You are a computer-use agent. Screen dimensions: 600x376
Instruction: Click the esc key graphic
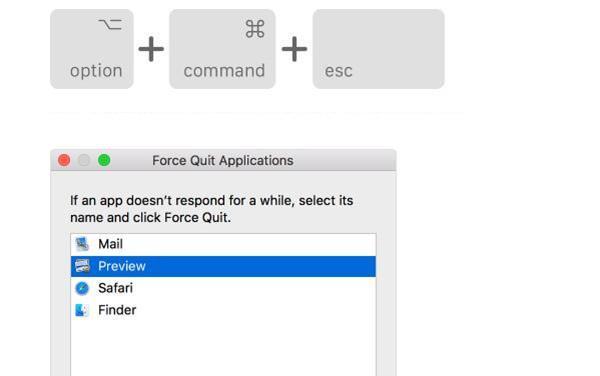click(x=378, y=49)
